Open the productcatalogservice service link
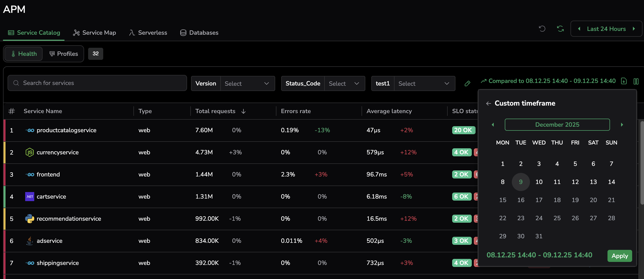 [66, 130]
